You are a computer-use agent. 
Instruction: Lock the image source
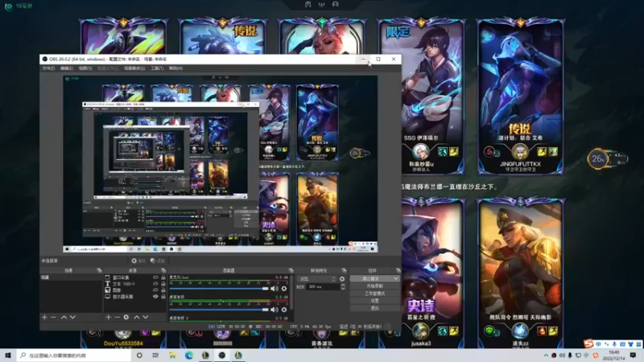click(x=163, y=290)
